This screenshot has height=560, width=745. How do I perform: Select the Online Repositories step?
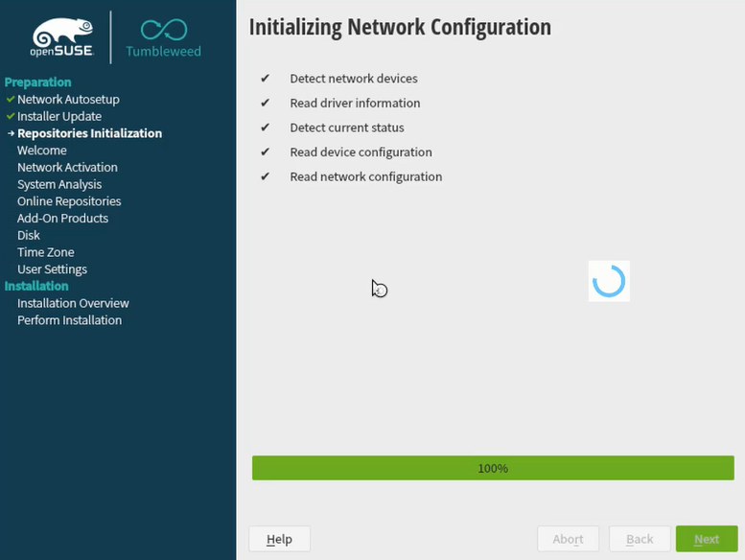69,201
